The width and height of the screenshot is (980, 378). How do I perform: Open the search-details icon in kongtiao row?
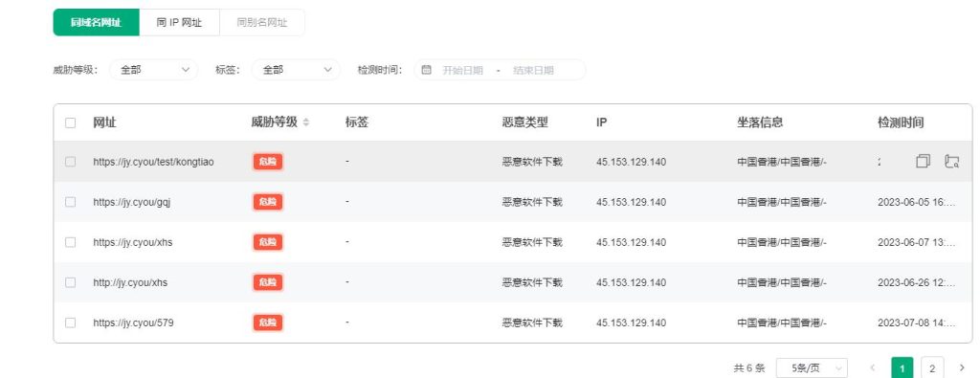pos(951,161)
